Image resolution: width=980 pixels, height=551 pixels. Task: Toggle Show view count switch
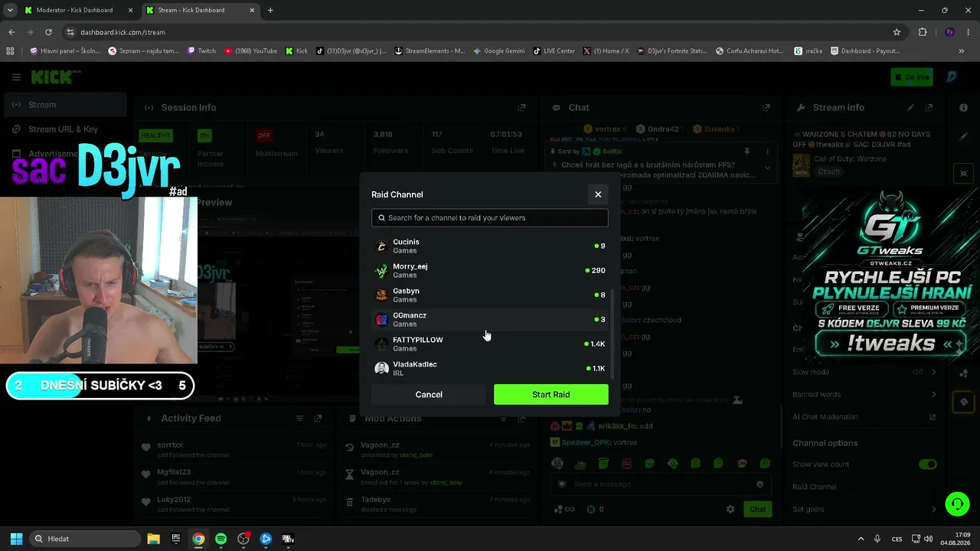pos(928,465)
